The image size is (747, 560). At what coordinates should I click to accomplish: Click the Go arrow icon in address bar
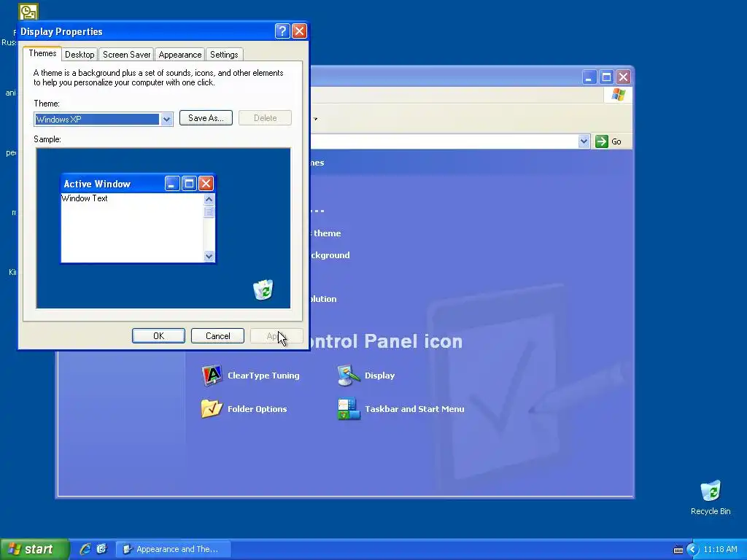(601, 141)
